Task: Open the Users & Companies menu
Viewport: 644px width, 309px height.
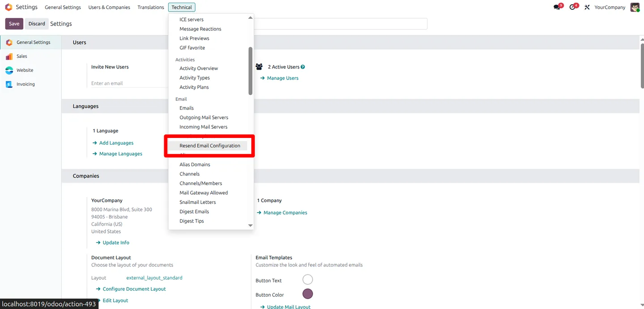Action: pyautogui.click(x=109, y=7)
